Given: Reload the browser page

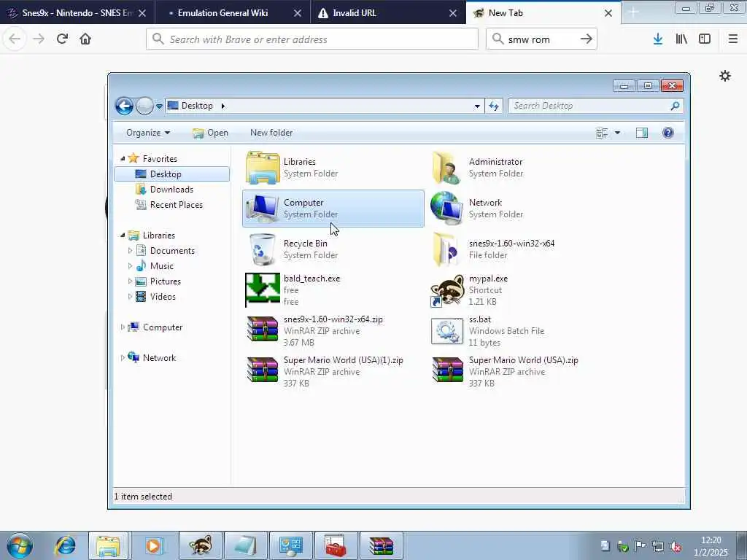Looking at the screenshot, I should (x=62, y=39).
